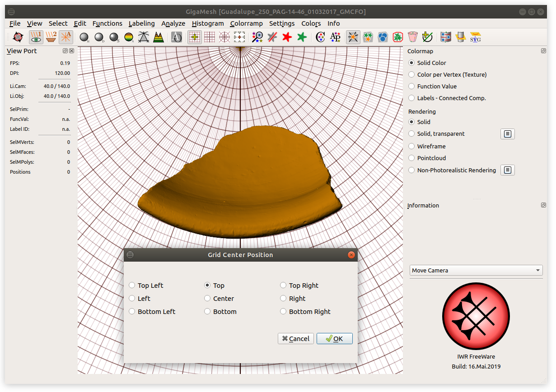Select the gray sphere icon labeled M

[x=84, y=37]
